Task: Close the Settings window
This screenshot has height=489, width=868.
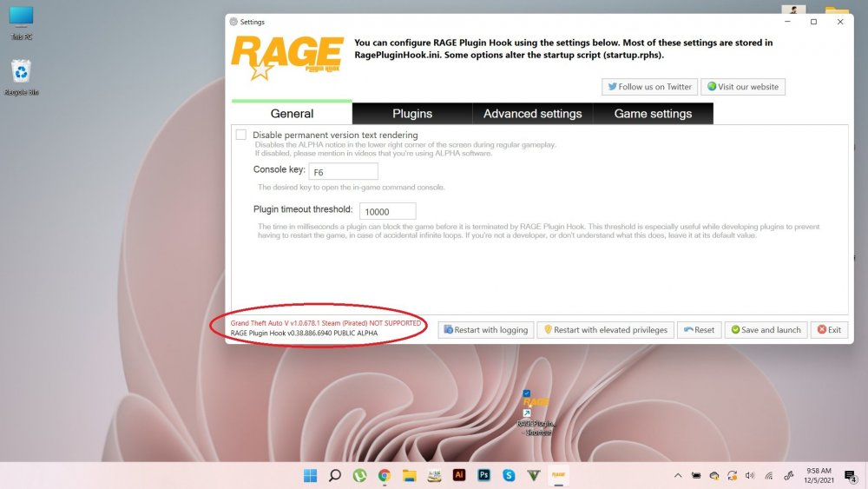Action: click(840, 22)
